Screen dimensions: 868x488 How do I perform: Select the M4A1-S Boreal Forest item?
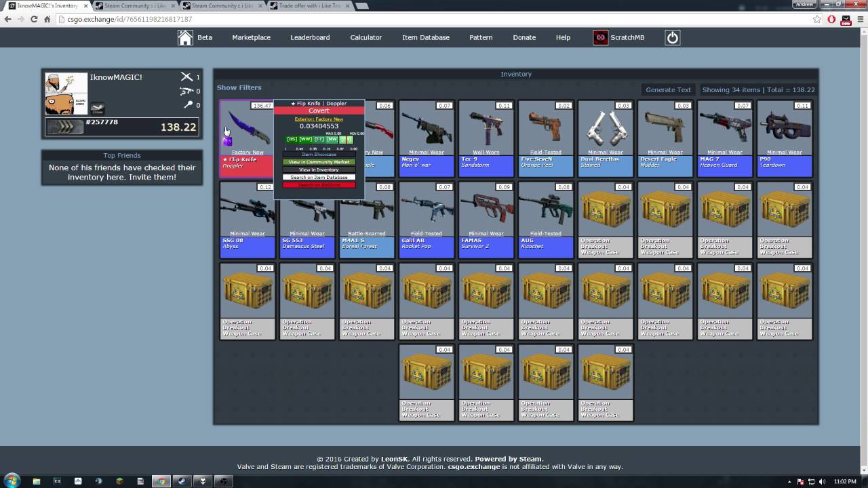[x=366, y=220]
